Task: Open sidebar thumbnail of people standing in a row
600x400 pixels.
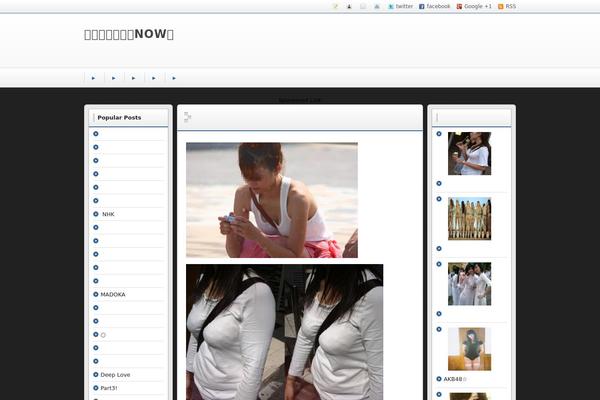Action: [x=469, y=219]
